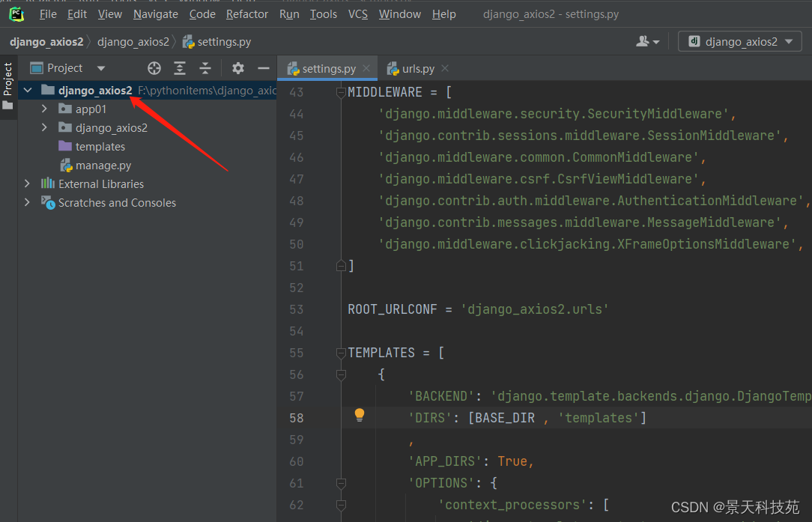Open the Window menu

tap(400, 14)
